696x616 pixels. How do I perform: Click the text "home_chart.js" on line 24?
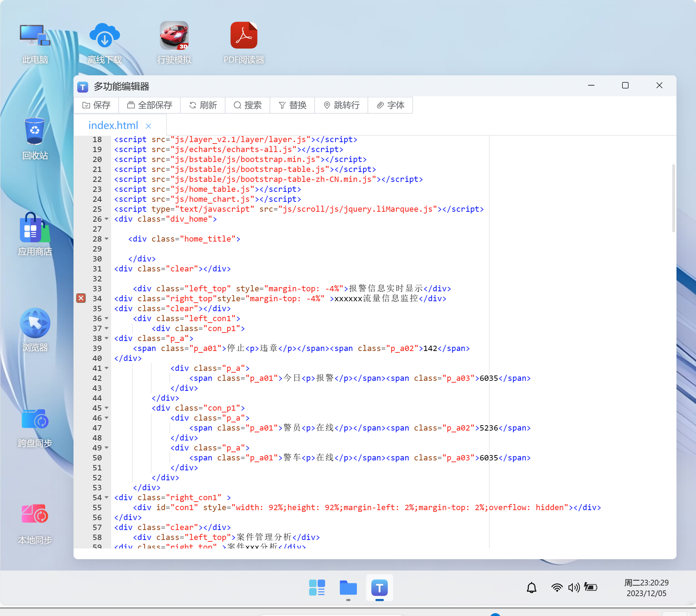tap(219, 199)
